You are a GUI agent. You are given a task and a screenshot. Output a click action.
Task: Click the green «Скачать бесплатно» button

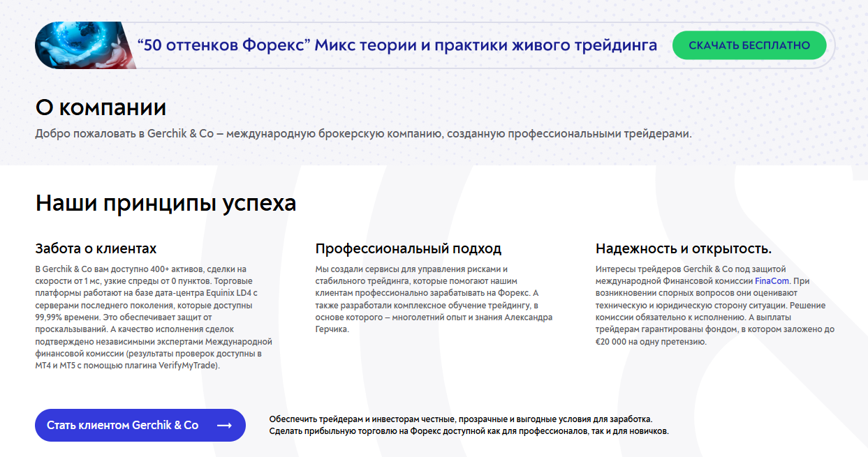[749, 45]
